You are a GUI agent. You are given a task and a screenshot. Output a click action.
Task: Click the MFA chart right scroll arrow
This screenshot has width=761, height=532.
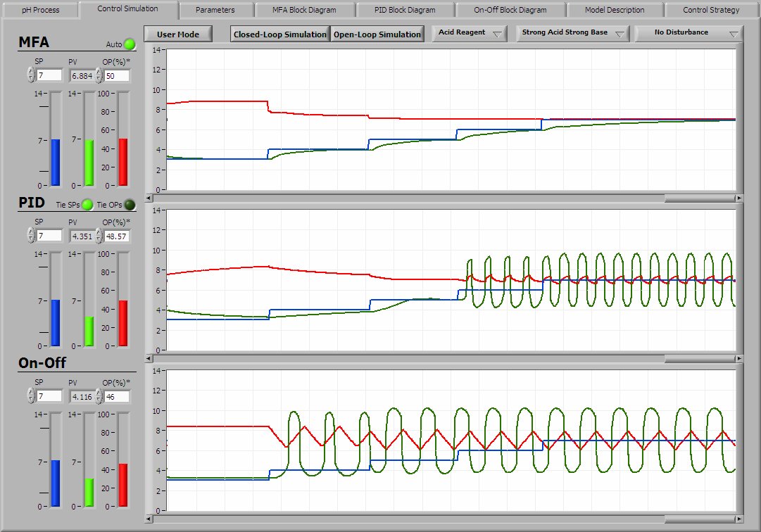coord(738,198)
